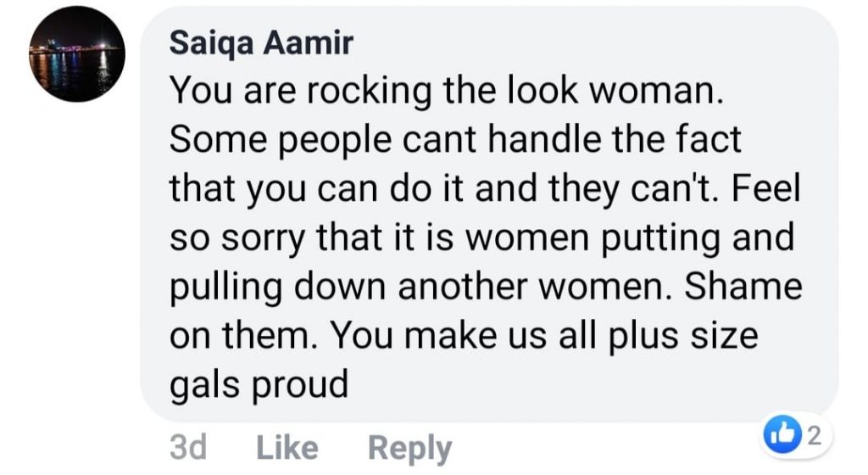Show who reacted via the like badge

[x=795, y=435]
